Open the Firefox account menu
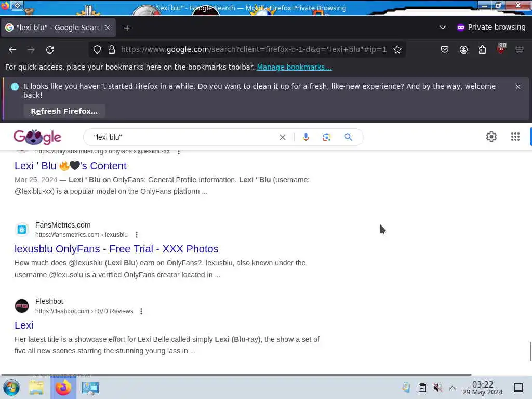Screen dimensions: 532x399 click(x=463, y=49)
